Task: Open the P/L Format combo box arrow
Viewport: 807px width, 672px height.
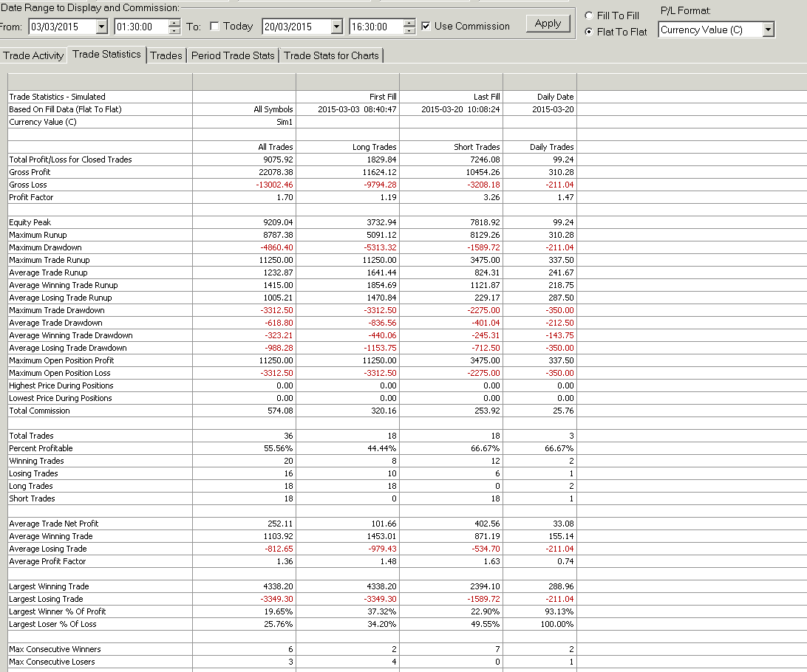Action: click(x=769, y=30)
